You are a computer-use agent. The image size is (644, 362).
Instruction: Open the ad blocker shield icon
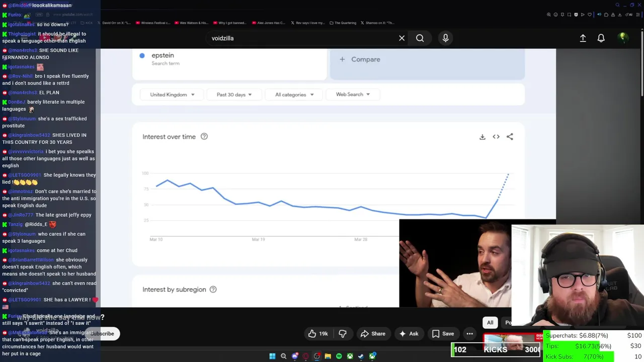point(576,15)
